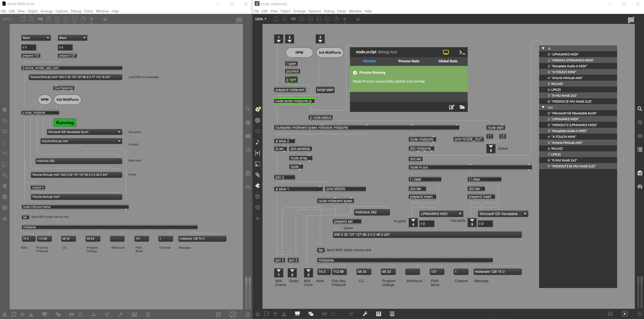
Task: Click the wrench inspector icon in the bottom bar
Action: (365, 314)
